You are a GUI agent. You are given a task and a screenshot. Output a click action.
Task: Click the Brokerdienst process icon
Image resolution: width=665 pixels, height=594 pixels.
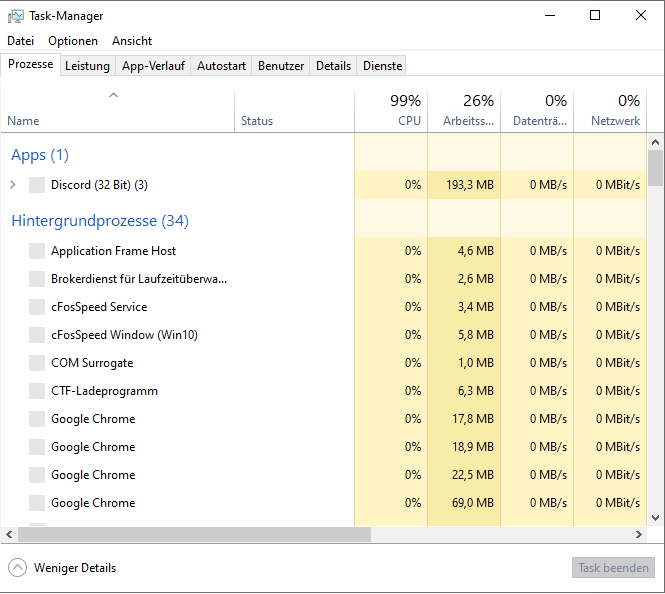tap(37, 279)
